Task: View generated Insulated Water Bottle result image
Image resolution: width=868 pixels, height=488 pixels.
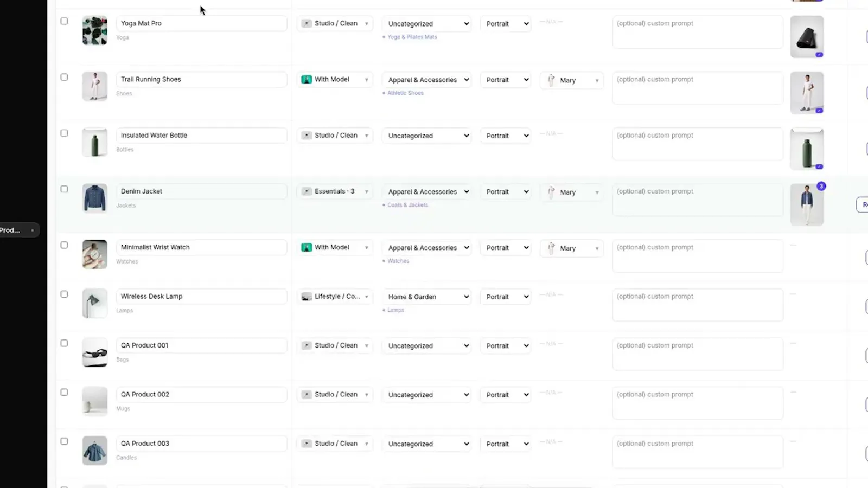Action: 807,149
